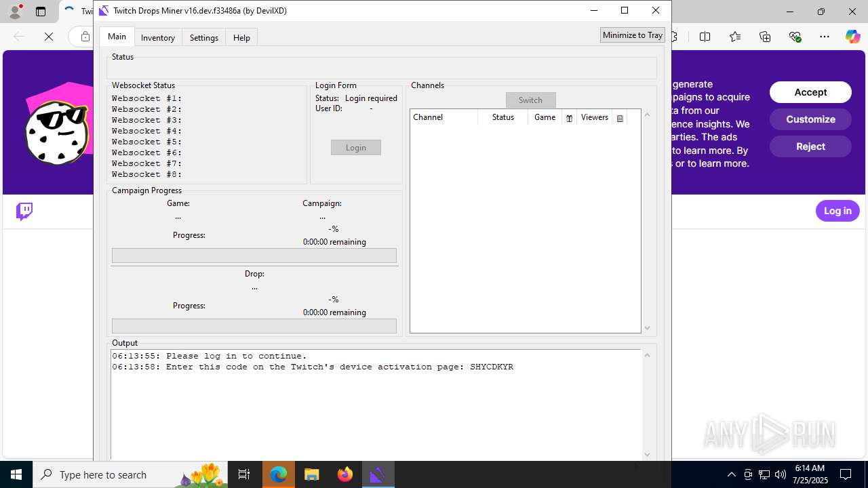Switch to the Inventory tab
This screenshot has height=488, width=868.
pos(158,37)
